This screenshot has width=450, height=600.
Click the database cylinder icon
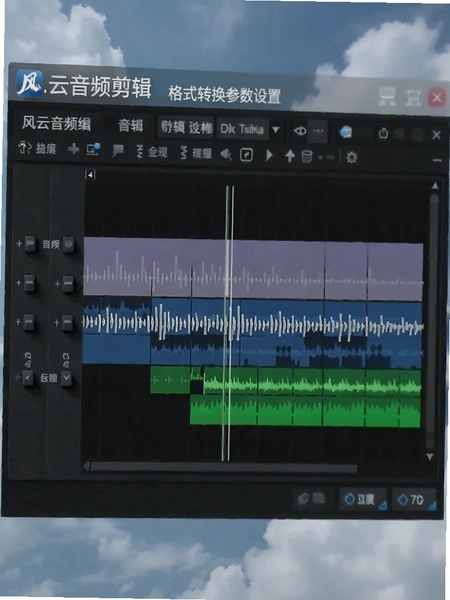(307, 156)
